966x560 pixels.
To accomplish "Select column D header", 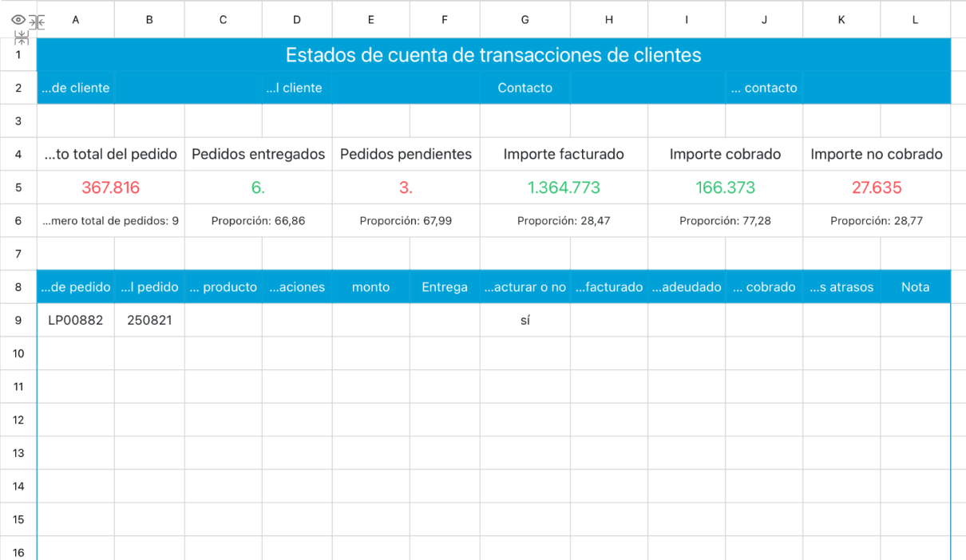I will click(x=297, y=21).
